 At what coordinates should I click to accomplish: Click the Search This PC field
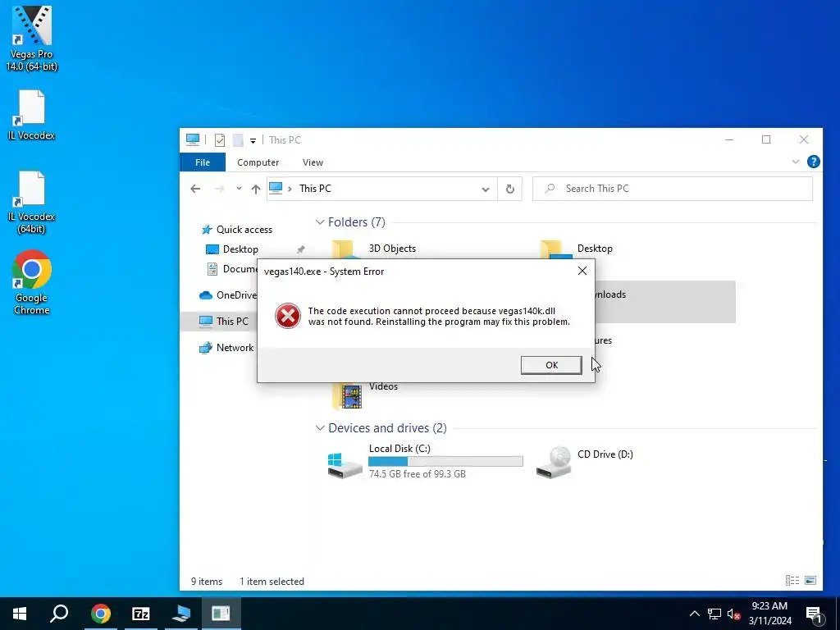[673, 189]
